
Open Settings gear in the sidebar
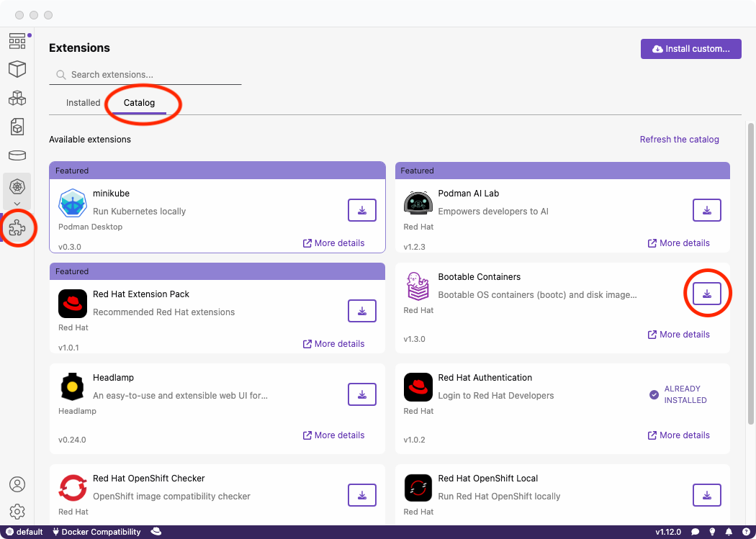coord(17,512)
